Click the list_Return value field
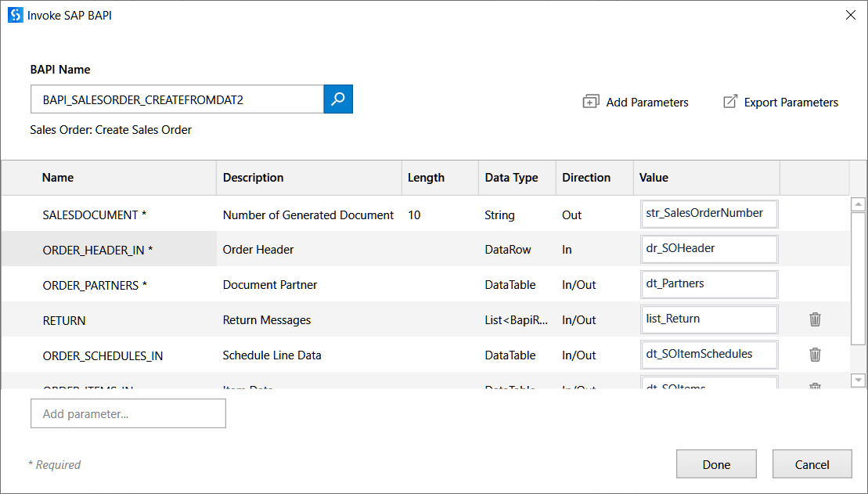 point(709,319)
